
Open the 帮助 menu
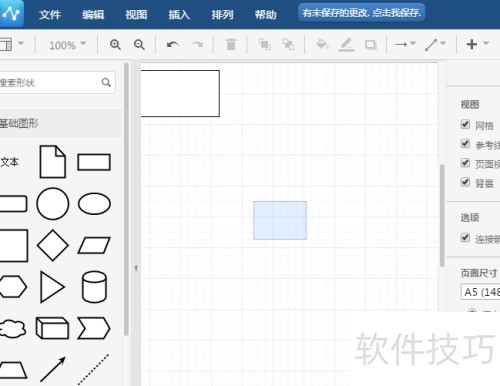(x=266, y=15)
